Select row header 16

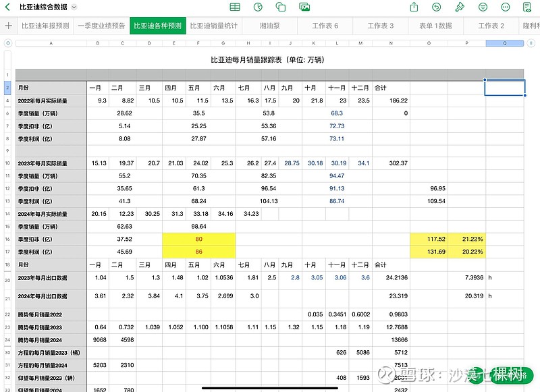point(7,240)
